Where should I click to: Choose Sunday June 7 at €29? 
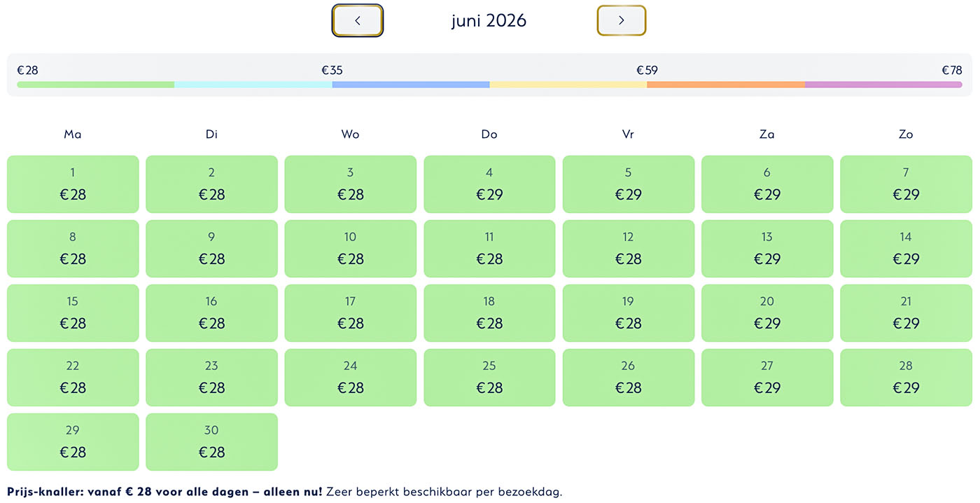[x=906, y=184]
